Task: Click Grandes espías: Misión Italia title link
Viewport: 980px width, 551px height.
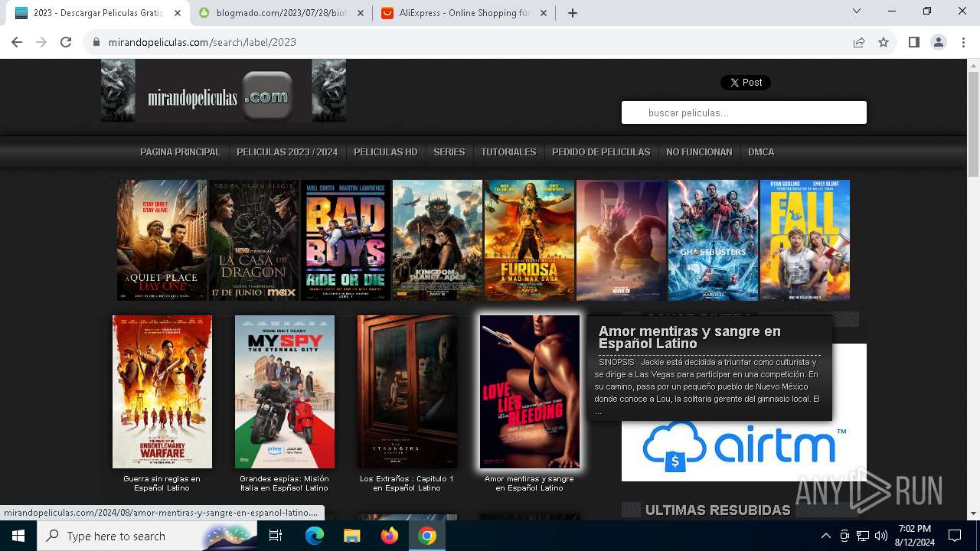Action: pos(284,484)
